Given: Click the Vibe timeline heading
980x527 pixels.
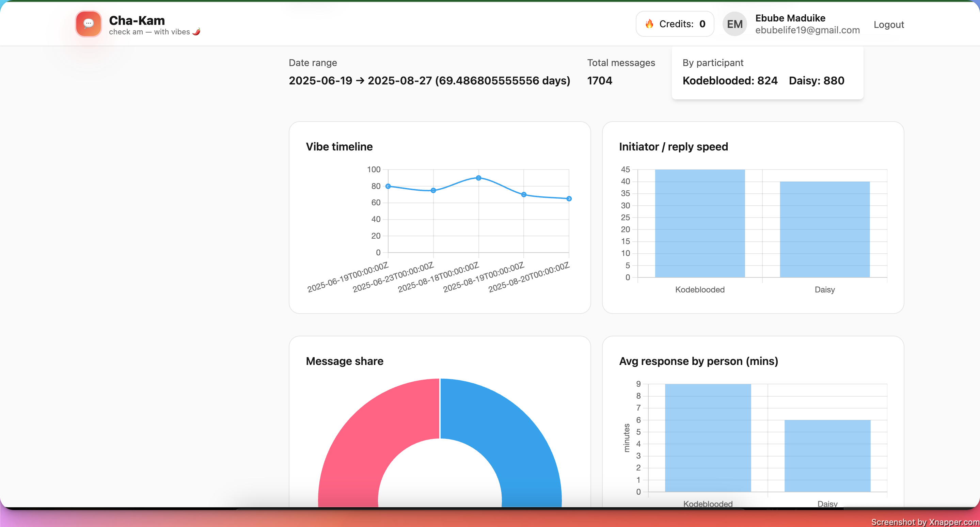Looking at the screenshot, I should coord(339,147).
